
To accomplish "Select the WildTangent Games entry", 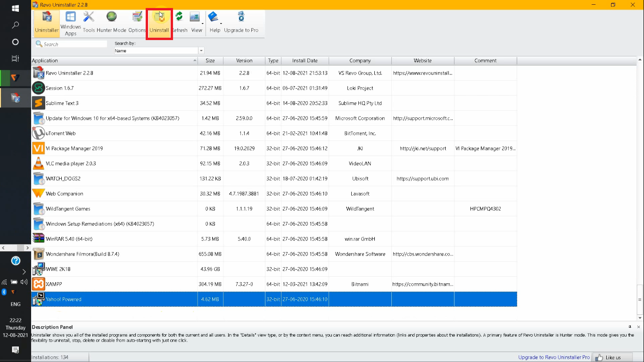I will pos(274,209).
